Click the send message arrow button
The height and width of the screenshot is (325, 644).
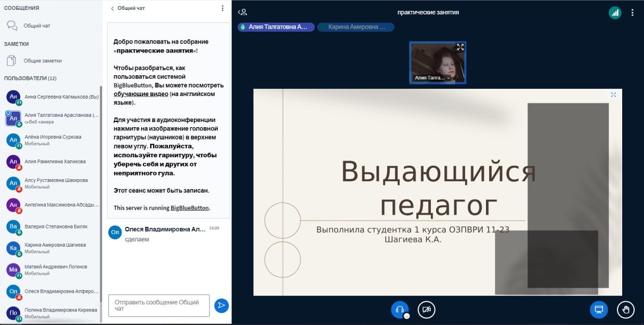[x=221, y=305]
